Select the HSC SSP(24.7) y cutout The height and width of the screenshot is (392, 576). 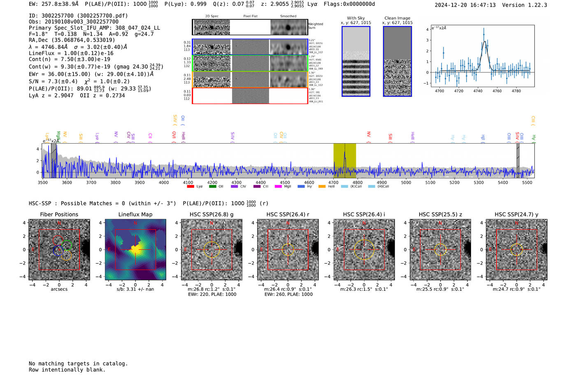[x=517, y=250]
